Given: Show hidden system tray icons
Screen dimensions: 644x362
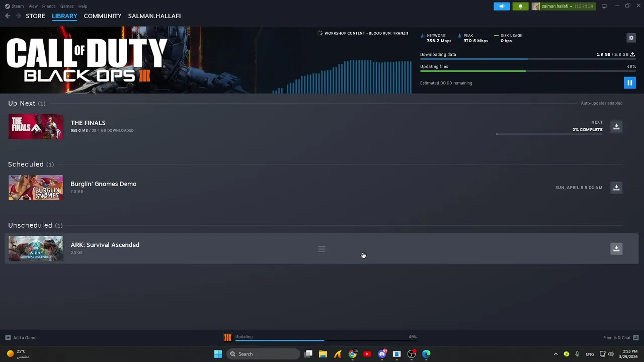Looking at the screenshot, I should (x=555, y=354).
